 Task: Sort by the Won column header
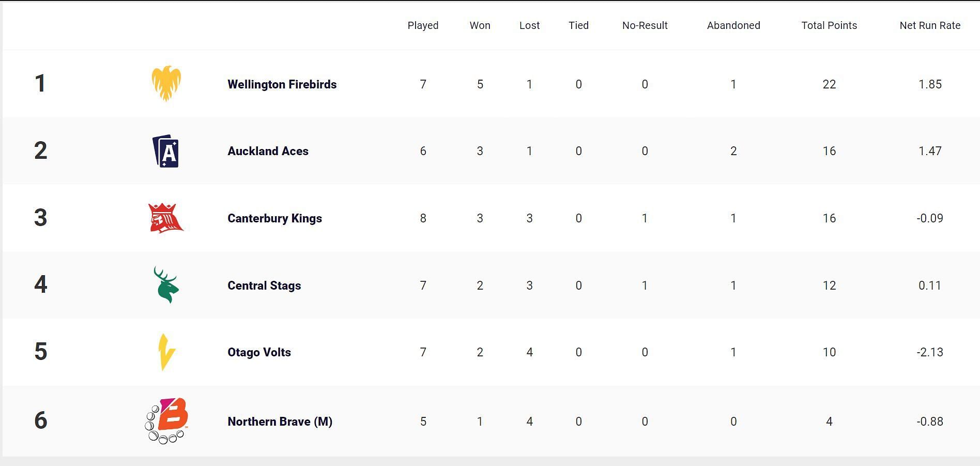click(480, 25)
